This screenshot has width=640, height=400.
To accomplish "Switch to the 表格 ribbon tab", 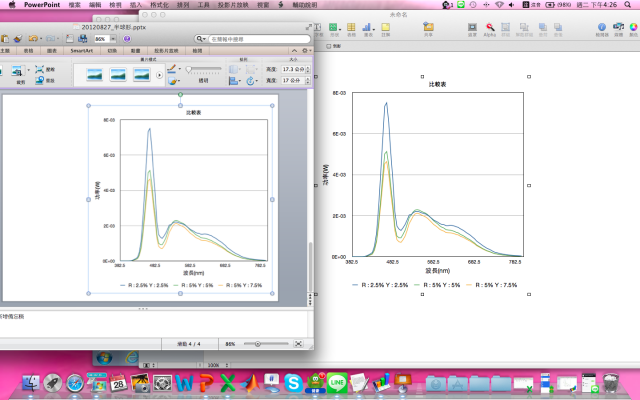I will click(28, 51).
